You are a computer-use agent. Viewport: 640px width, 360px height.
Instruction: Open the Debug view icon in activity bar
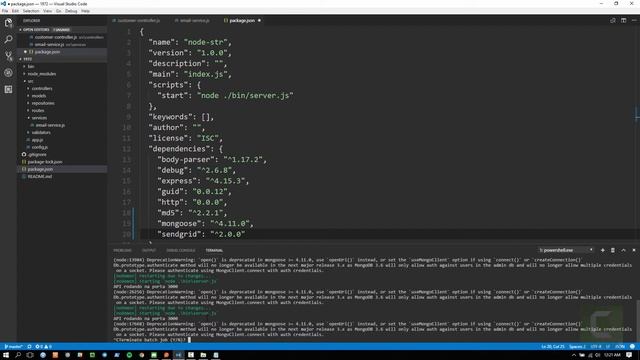pos(8,73)
